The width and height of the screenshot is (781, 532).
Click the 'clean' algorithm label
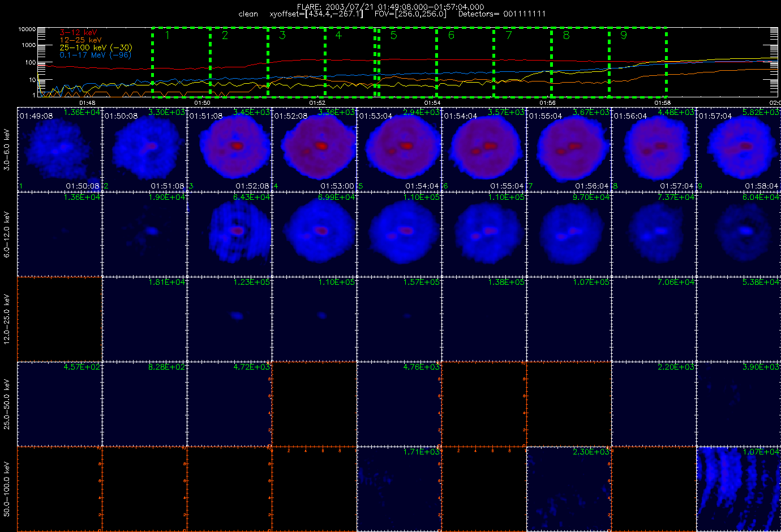(248, 14)
